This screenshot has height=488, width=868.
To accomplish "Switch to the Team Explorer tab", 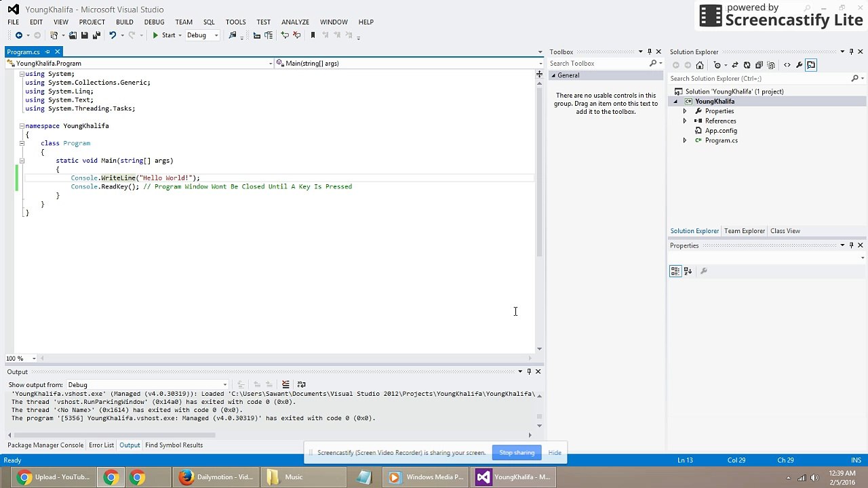I will (744, 231).
